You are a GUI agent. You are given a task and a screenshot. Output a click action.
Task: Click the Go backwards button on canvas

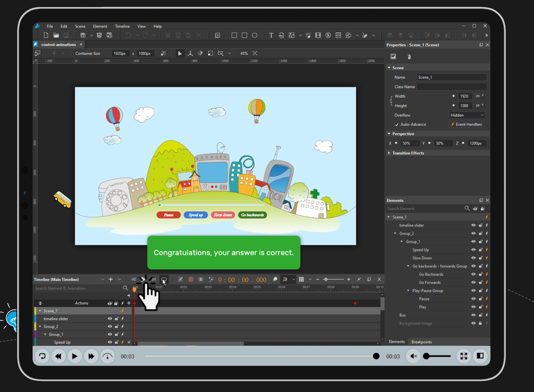pyautogui.click(x=252, y=215)
